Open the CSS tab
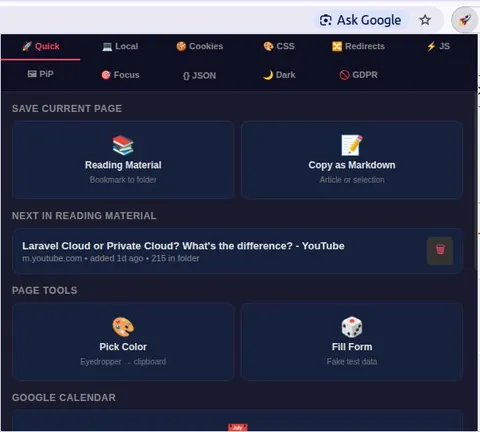Image resolution: width=480 pixels, height=432 pixels. point(279,46)
